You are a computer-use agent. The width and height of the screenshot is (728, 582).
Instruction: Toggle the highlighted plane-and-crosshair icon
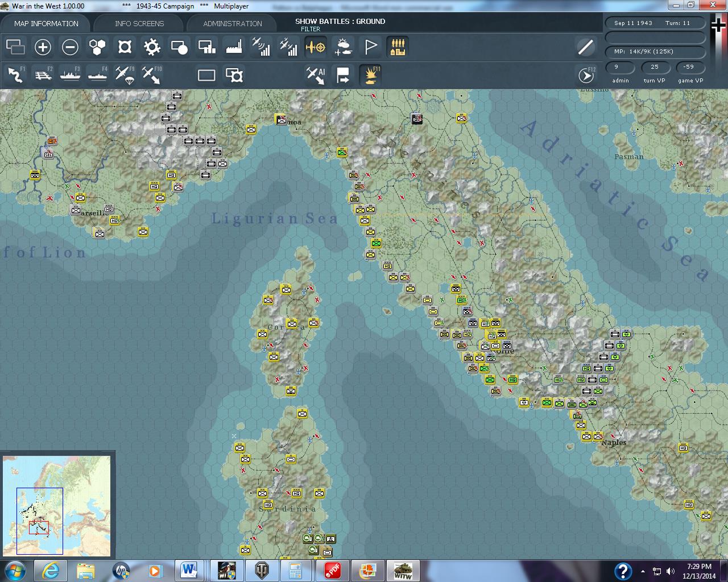coord(316,47)
